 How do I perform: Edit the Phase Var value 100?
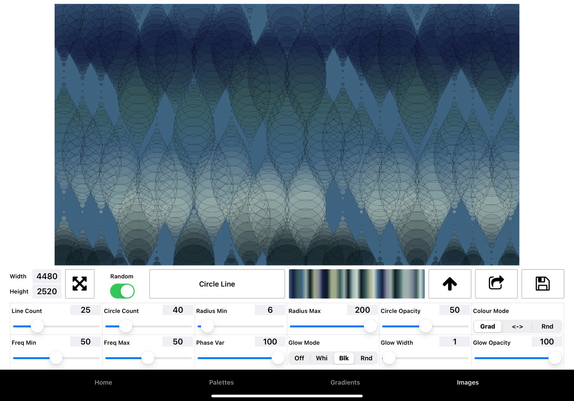tap(270, 342)
